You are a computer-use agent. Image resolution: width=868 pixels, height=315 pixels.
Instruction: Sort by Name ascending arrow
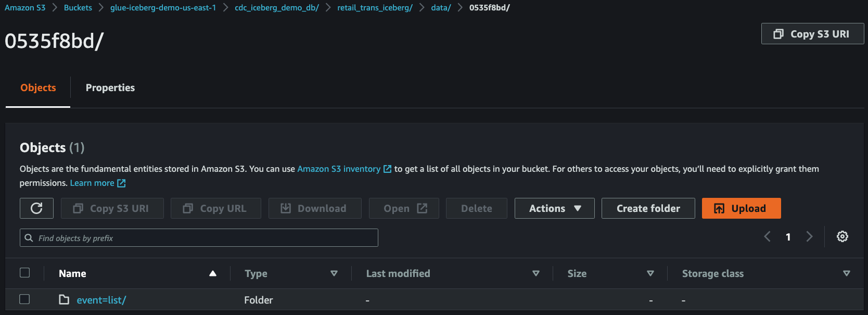[213, 273]
